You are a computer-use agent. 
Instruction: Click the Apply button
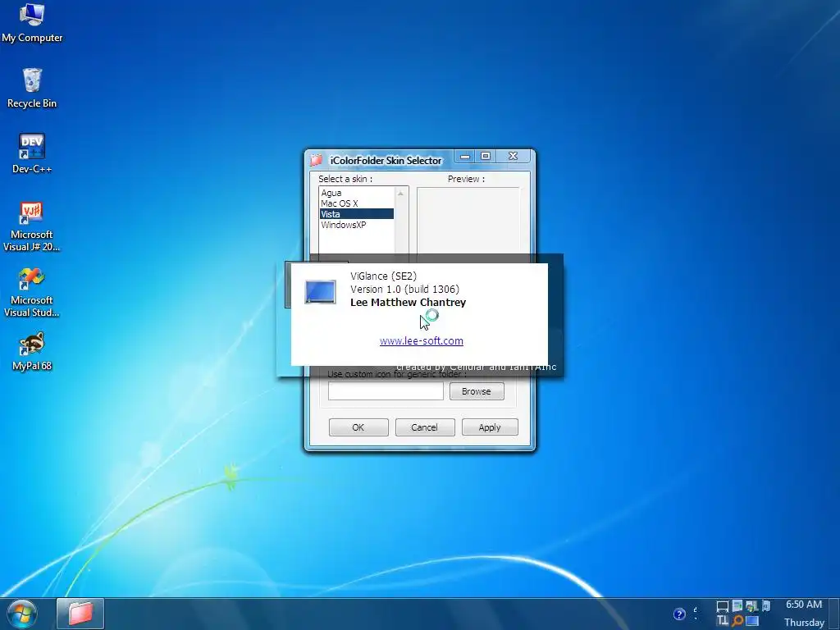pos(490,427)
